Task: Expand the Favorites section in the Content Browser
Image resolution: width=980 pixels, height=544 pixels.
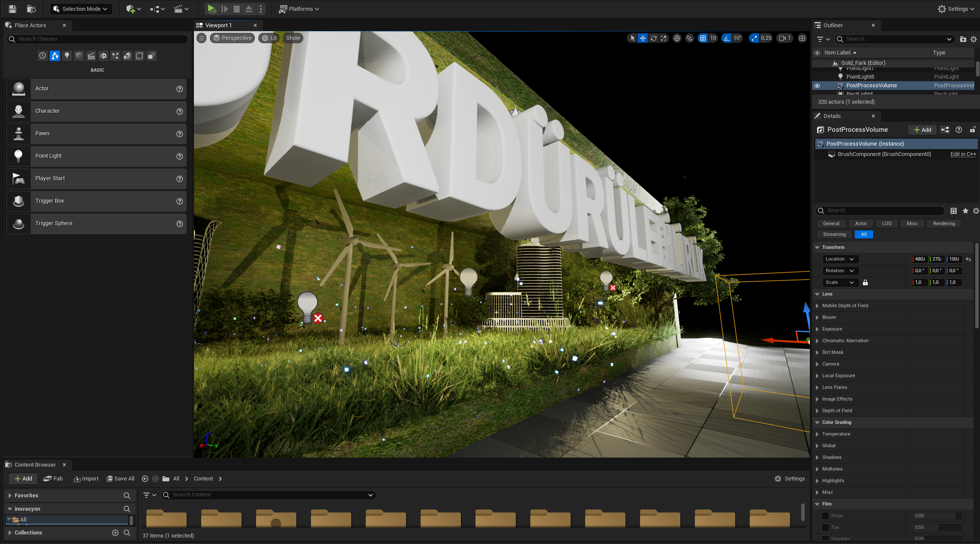Action: [x=10, y=496]
